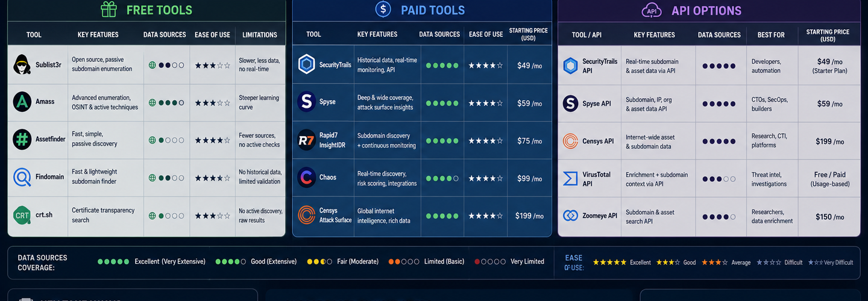This screenshot has height=301, width=868.
Task: Click 'Very Limited' coverage legend entry
Action: 509,261
